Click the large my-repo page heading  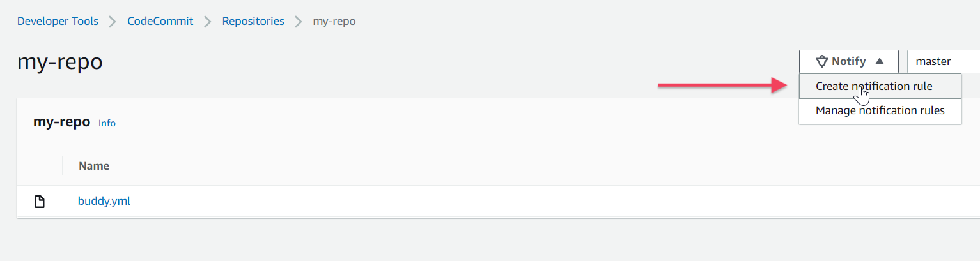[x=60, y=62]
